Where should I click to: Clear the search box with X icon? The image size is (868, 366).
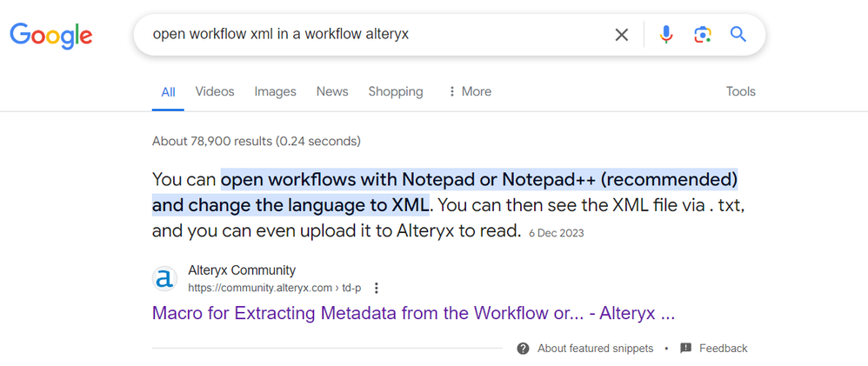(x=622, y=35)
